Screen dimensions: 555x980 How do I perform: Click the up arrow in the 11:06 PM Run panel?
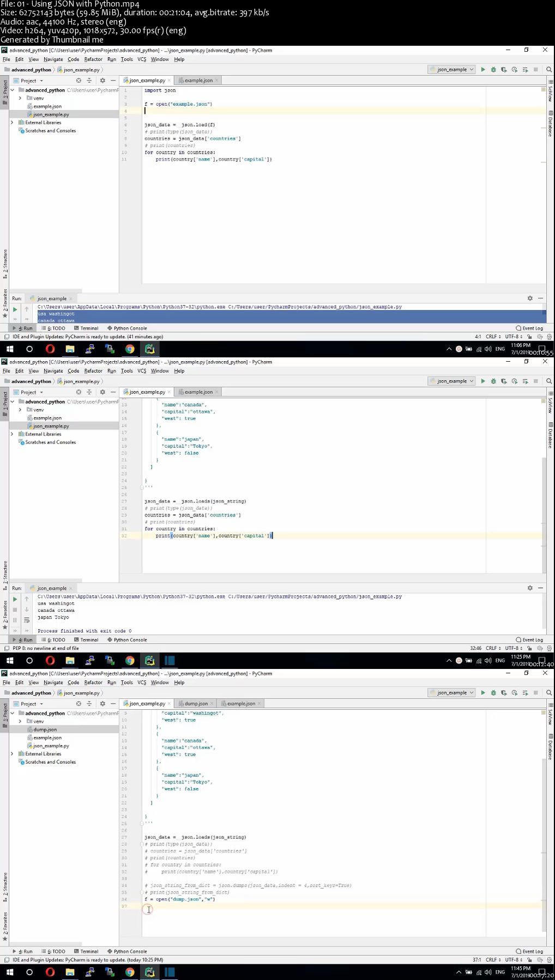coord(26,309)
